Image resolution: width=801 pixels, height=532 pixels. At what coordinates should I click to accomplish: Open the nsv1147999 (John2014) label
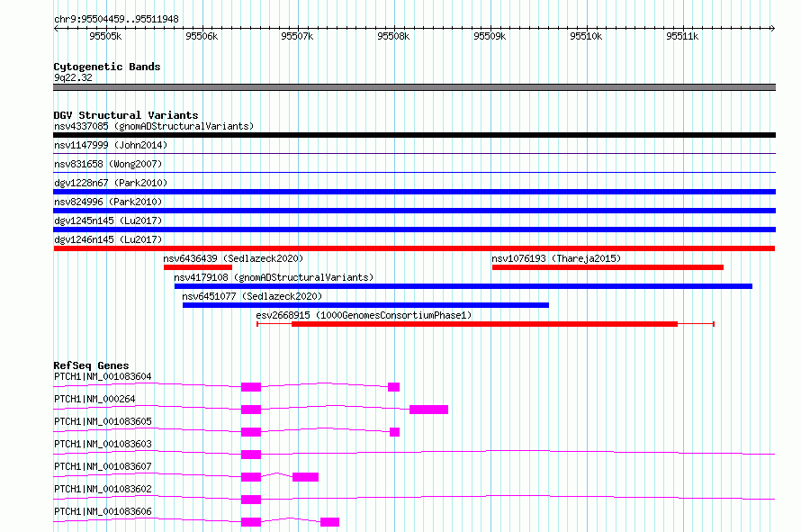(111, 145)
